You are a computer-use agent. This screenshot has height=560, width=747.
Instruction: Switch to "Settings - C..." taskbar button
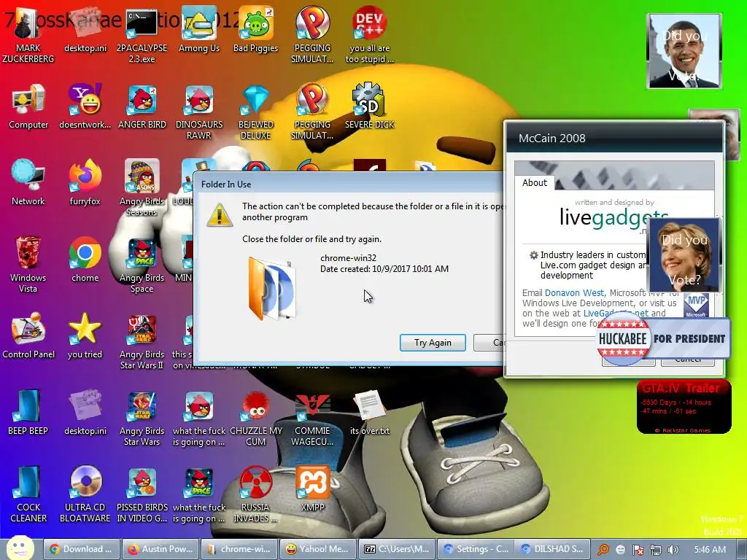[x=474, y=549]
